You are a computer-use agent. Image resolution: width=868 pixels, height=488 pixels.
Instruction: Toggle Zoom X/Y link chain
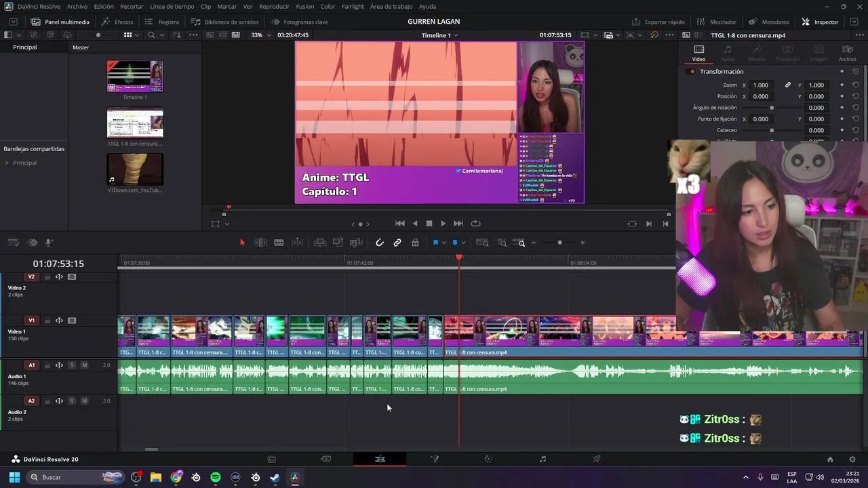click(x=788, y=85)
